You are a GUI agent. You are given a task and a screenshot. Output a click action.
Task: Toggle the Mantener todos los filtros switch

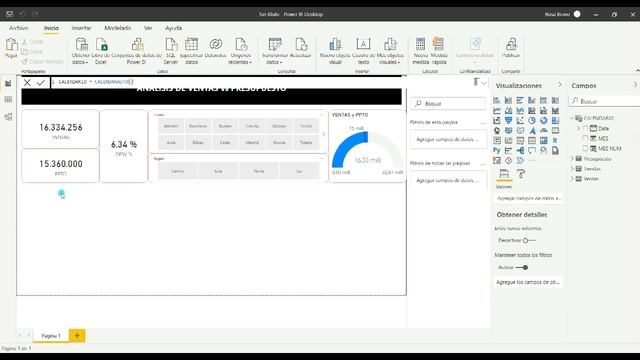[522, 267]
